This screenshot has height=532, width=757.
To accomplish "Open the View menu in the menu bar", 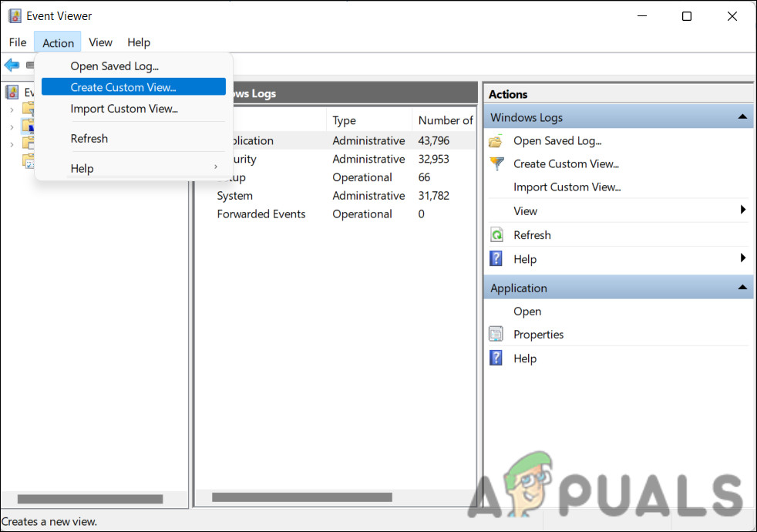I will tap(100, 42).
